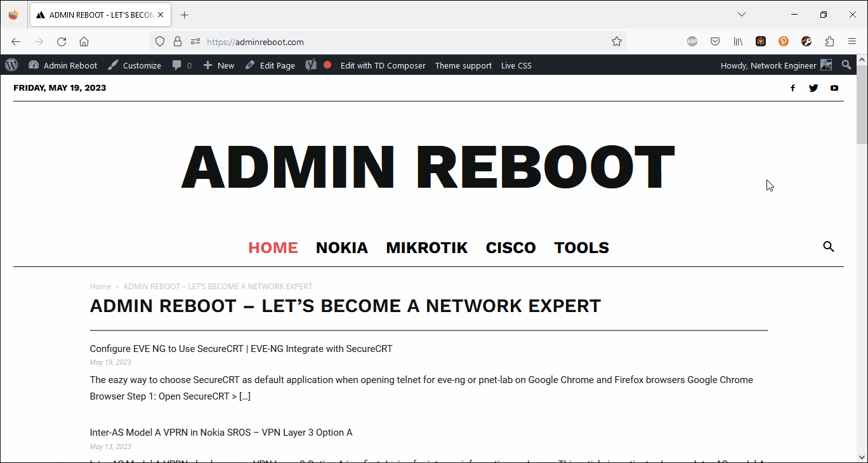The image size is (868, 463).
Task: Expand the list all tabs chevron
Action: pyautogui.click(x=742, y=15)
